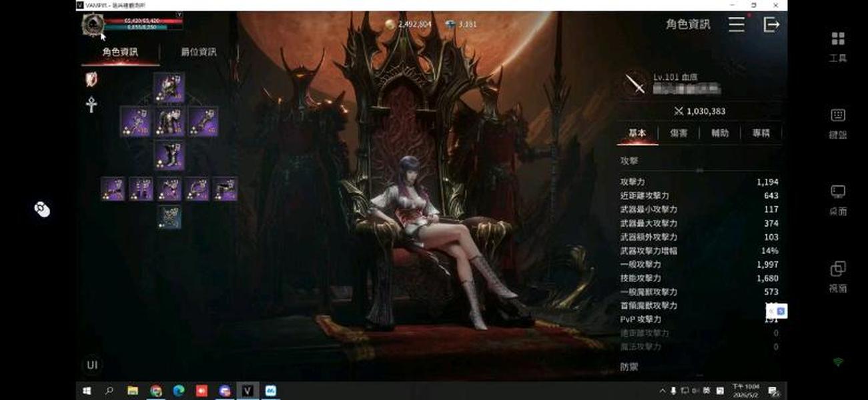Image resolution: width=868 pixels, height=400 pixels.
Task: Click the 武器攻擊力增幅 stat row
Action: click(x=699, y=251)
